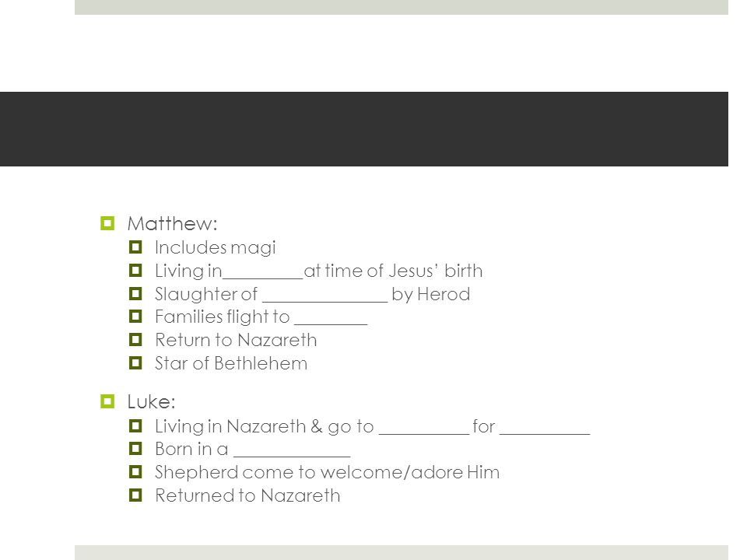Screen dimensions: 747x560
Task: Click the square bullet next to Includes magi
Action: click(x=135, y=247)
